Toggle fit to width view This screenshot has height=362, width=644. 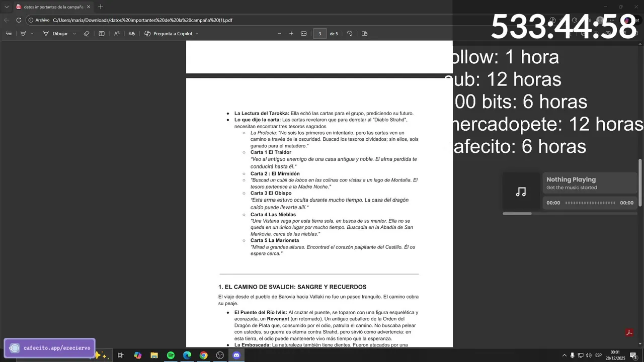click(304, 34)
